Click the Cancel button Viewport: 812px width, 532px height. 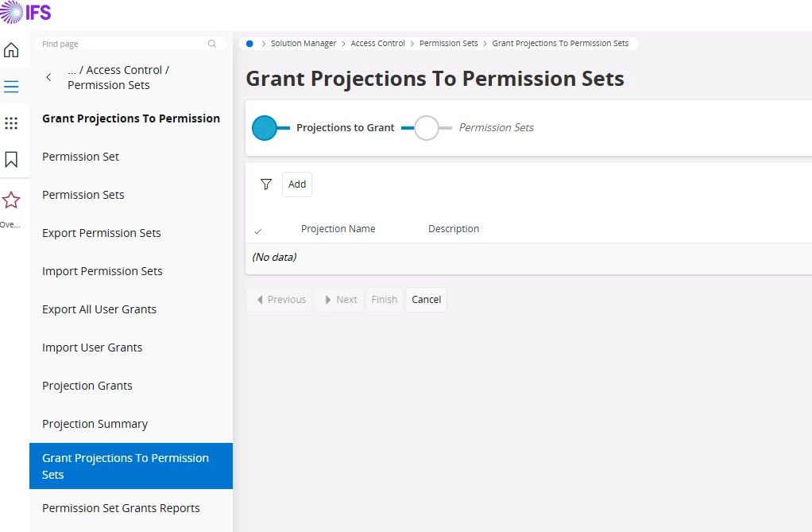click(426, 300)
